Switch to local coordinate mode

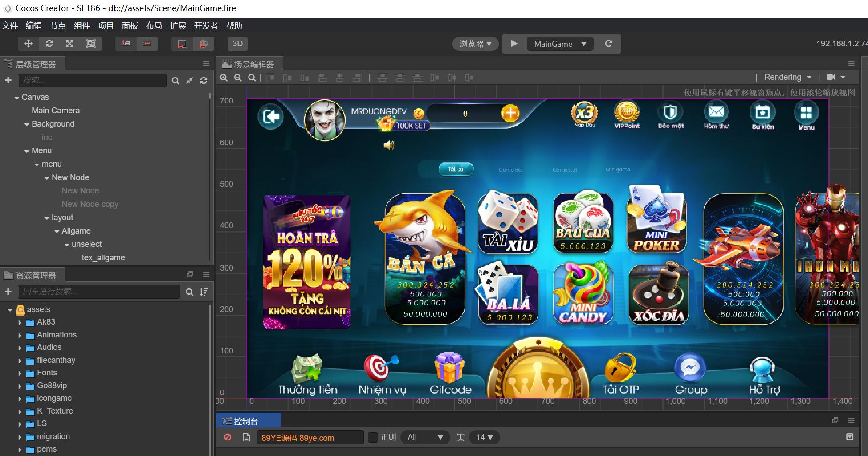182,44
